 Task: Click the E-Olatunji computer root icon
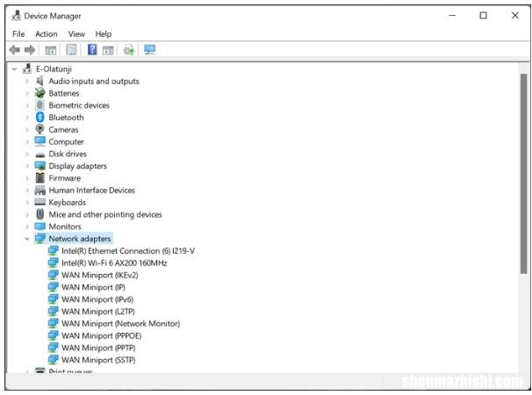[x=27, y=68]
